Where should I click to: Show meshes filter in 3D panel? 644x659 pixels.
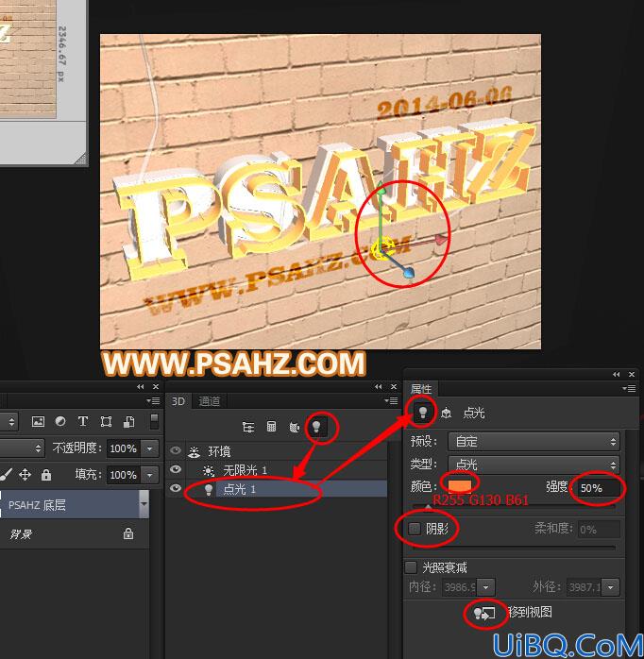click(x=272, y=427)
